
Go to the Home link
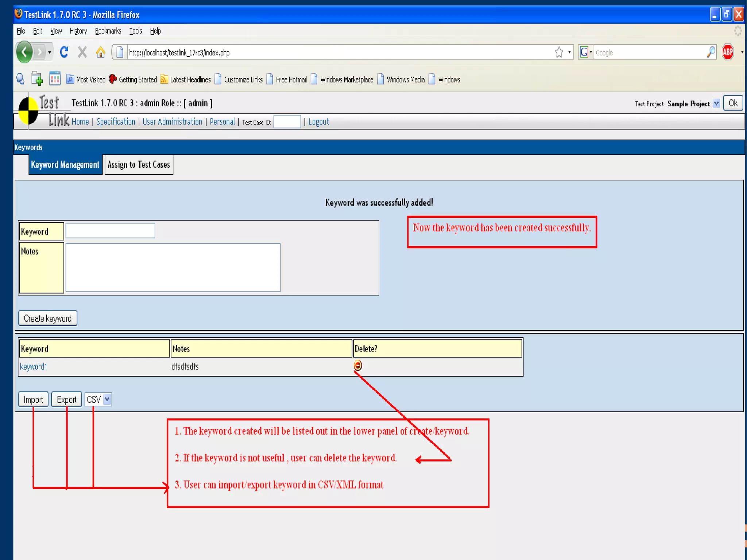(x=80, y=121)
